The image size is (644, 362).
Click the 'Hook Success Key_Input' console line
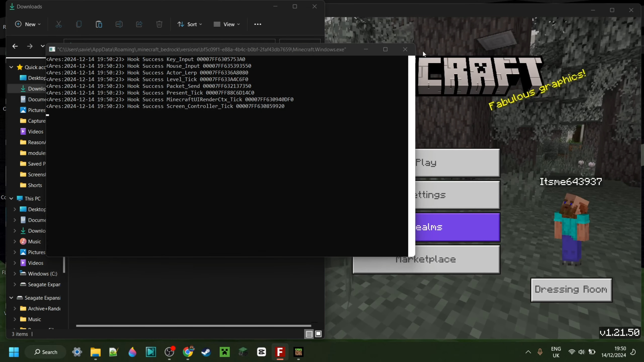146,59
